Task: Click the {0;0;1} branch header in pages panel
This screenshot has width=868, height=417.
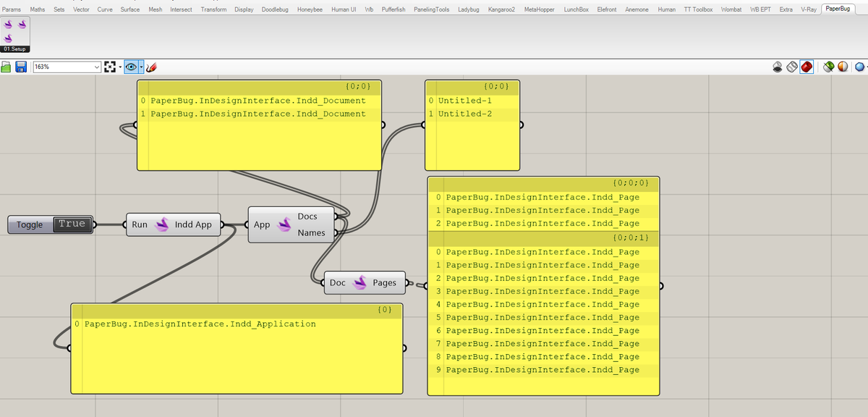Action: click(543, 237)
